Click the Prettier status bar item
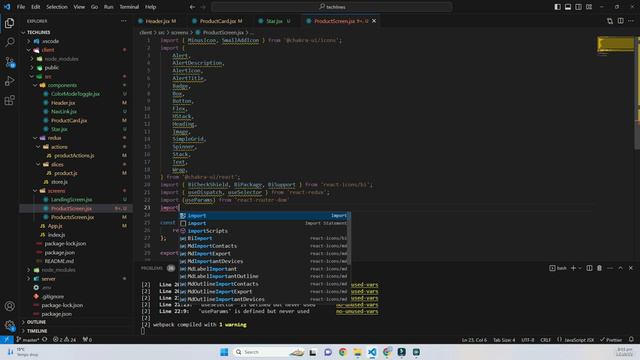640x360 pixels. tap(611, 340)
